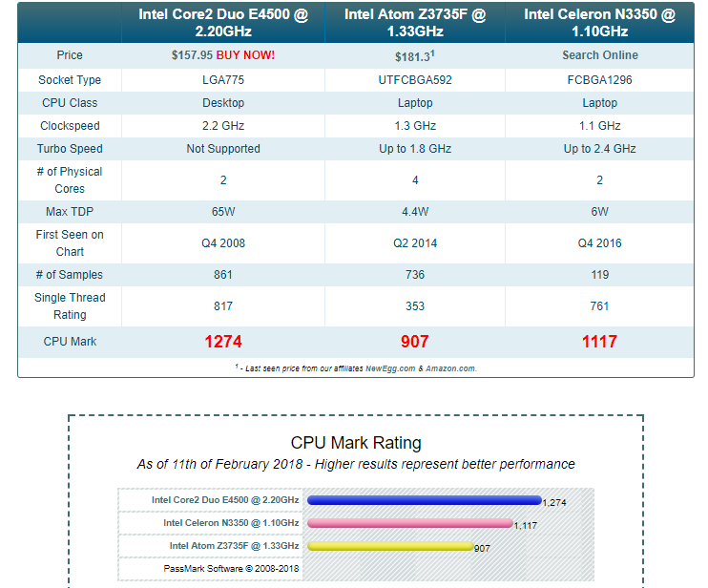This screenshot has width=708, height=588.
Task: Click the 2.2 GHz clockspeed value
Action: pos(223,126)
